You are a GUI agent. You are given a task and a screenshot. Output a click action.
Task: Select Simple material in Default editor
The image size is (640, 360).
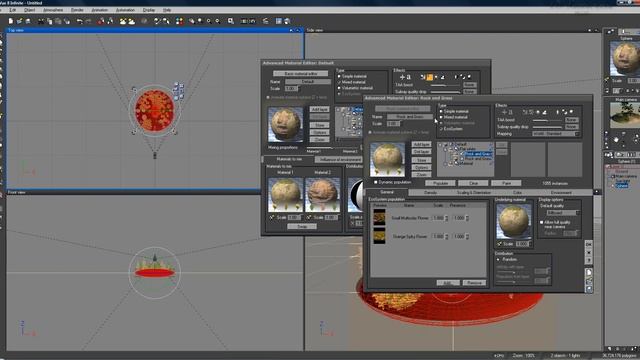(x=339, y=76)
